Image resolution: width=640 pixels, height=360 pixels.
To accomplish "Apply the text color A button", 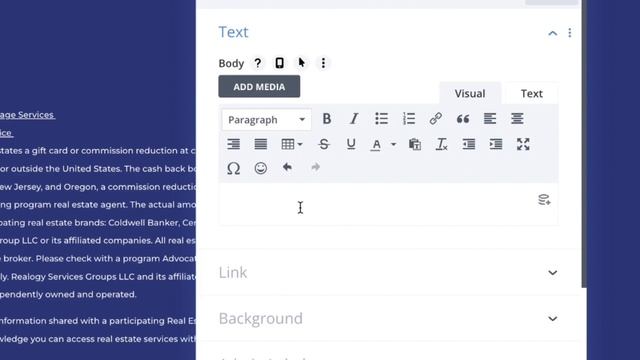I will (376, 144).
